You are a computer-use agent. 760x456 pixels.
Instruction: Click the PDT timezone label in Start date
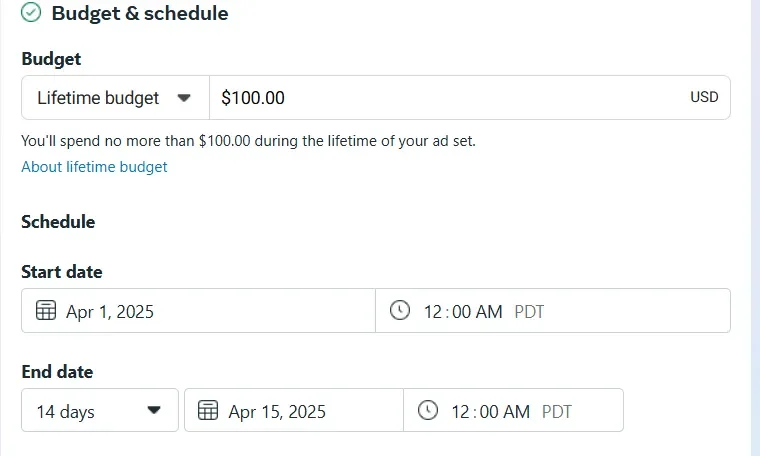pyautogui.click(x=529, y=312)
